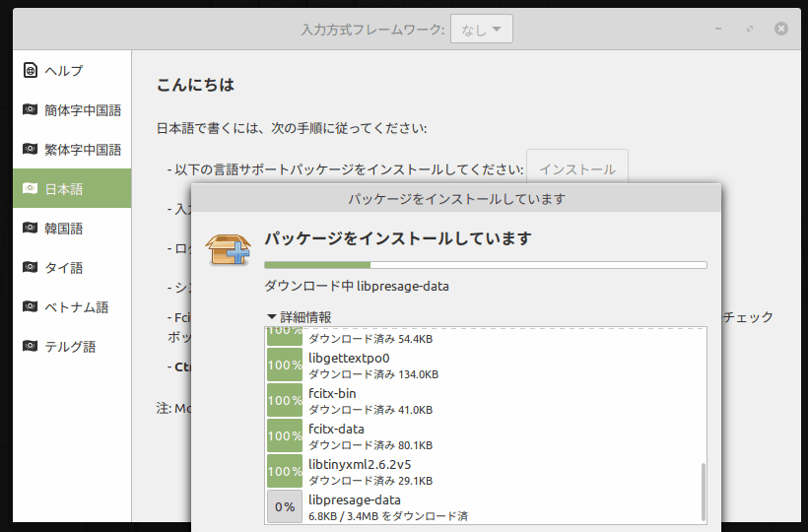Click the flag icon beside 簡体字中国語
The width and height of the screenshot is (808, 532).
30,109
